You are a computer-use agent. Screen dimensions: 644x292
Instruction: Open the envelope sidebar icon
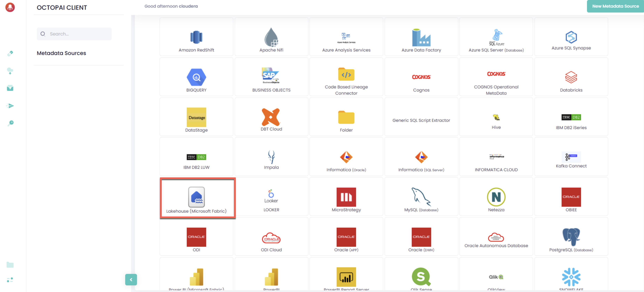click(x=10, y=88)
